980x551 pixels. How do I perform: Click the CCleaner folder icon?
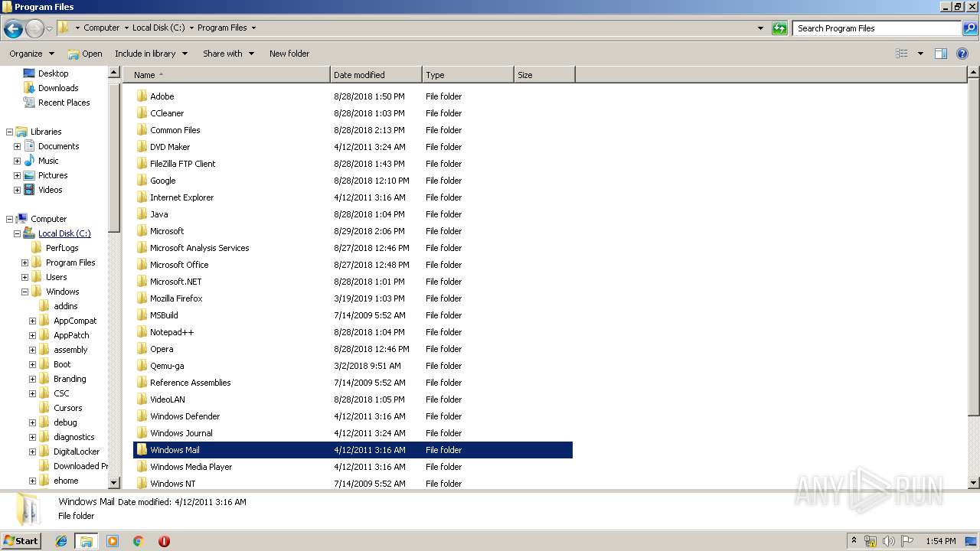click(142, 113)
